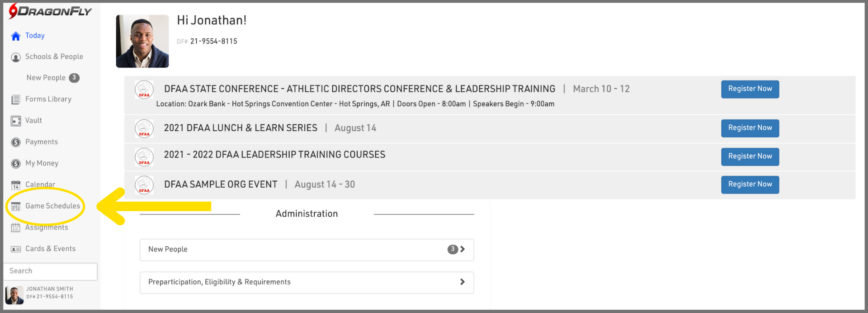Open the My Money coin icon
Image resolution: width=868 pixels, height=313 pixels.
click(16, 164)
